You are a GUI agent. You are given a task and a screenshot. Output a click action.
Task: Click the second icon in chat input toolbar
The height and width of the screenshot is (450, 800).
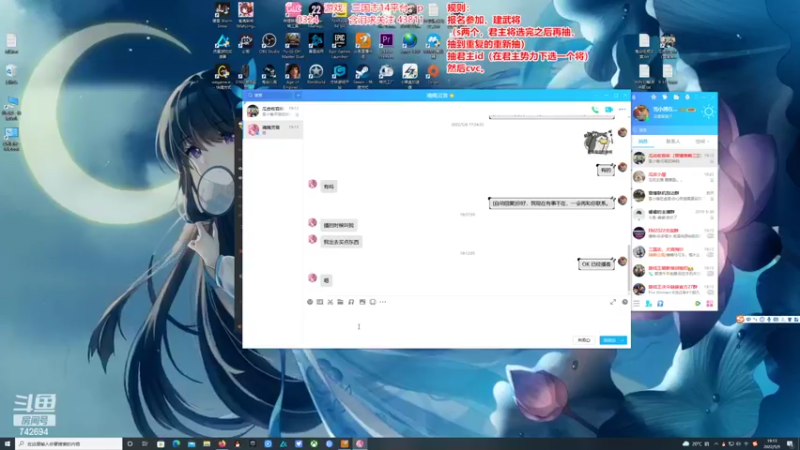coord(320,302)
